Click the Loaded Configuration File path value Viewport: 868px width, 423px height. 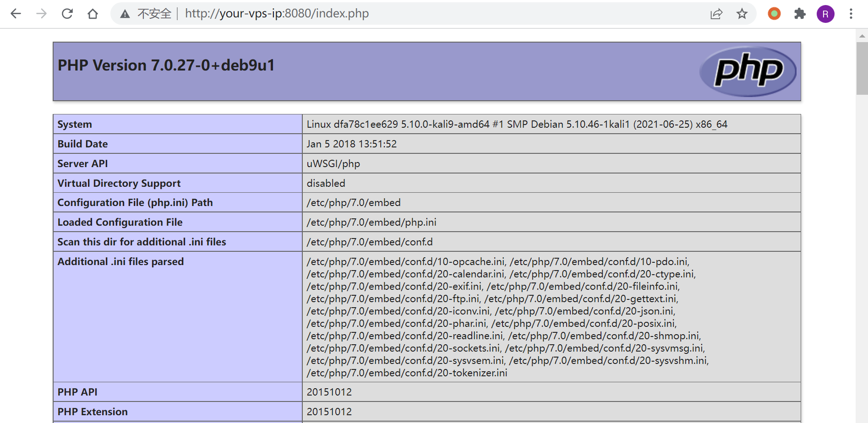click(371, 222)
